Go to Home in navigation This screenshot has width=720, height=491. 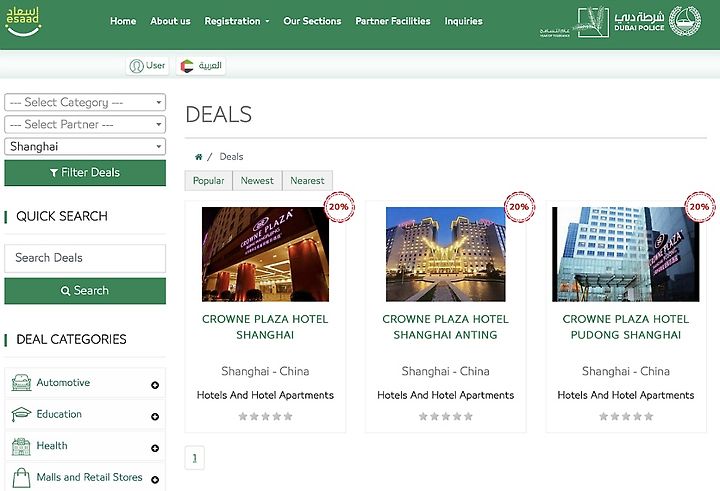tap(123, 21)
